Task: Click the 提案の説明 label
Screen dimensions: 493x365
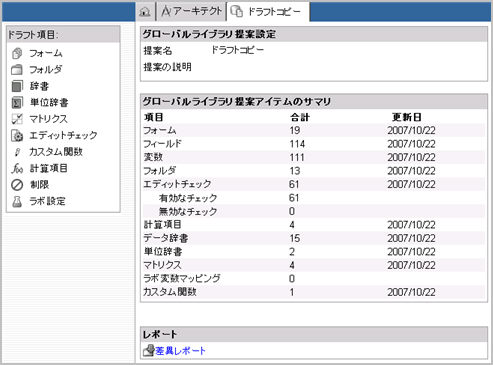Action: click(x=167, y=67)
